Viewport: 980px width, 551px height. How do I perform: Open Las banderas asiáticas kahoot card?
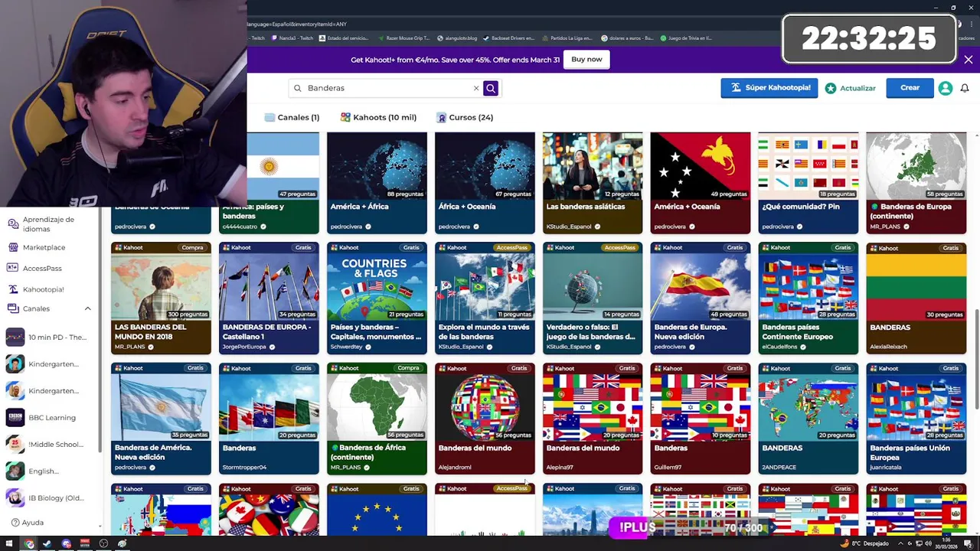coord(593,184)
